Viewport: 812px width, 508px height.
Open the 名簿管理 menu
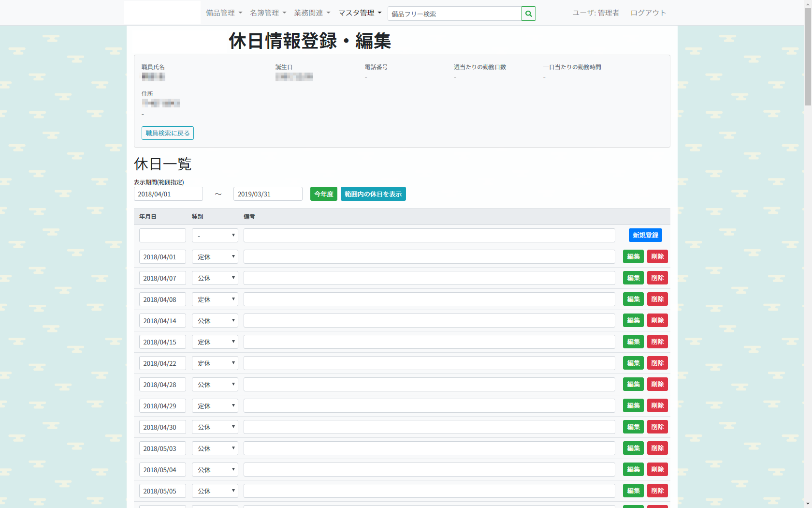coord(268,13)
